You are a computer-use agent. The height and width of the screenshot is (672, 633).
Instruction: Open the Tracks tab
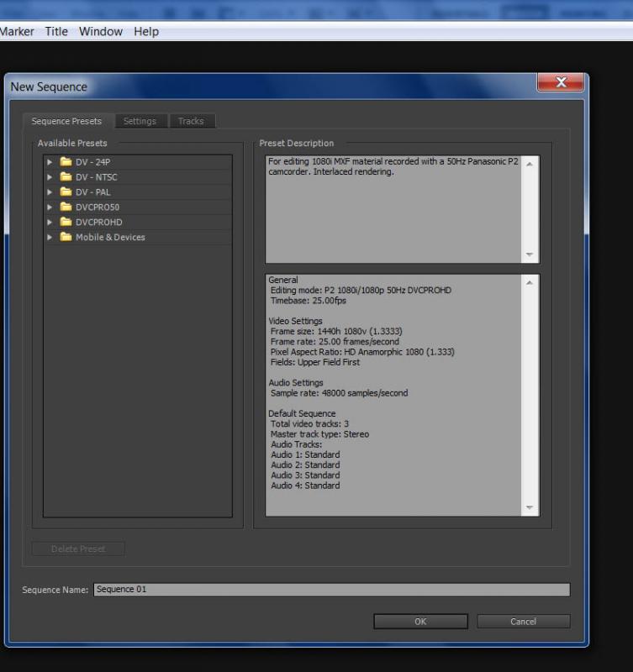coord(191,121)
